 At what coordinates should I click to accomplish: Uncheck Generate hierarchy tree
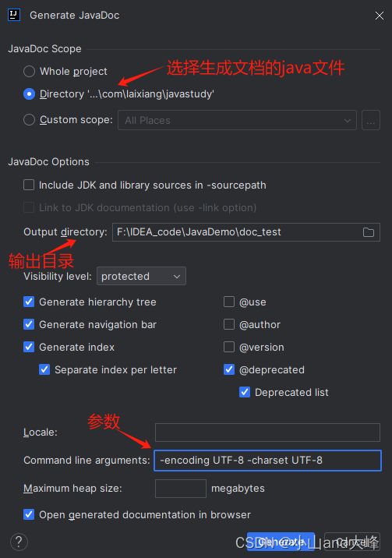click(x=29, y=302)
